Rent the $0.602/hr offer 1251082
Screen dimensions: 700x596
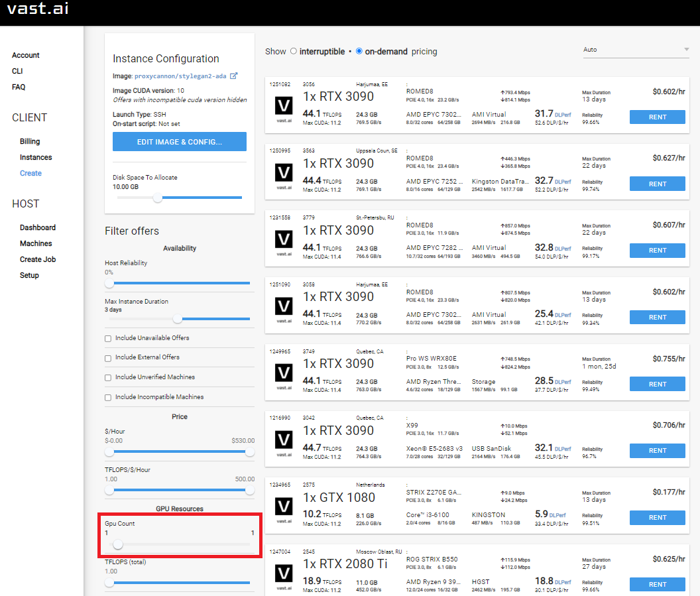(657, 117)
